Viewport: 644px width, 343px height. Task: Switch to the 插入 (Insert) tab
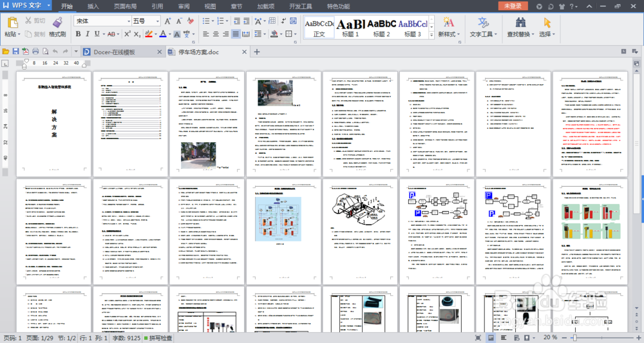click(93, 6)
